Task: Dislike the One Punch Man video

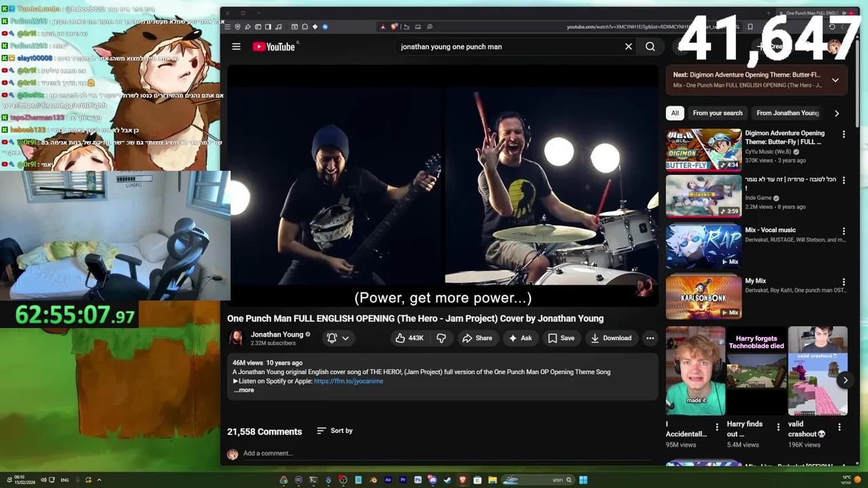Action: coord(441,338)
